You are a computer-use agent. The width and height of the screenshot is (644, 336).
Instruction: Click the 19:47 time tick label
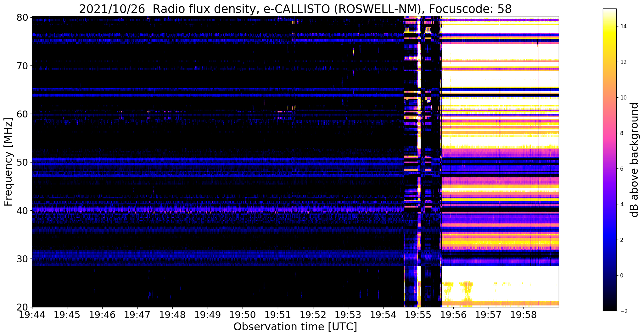(x=137, y=315)
